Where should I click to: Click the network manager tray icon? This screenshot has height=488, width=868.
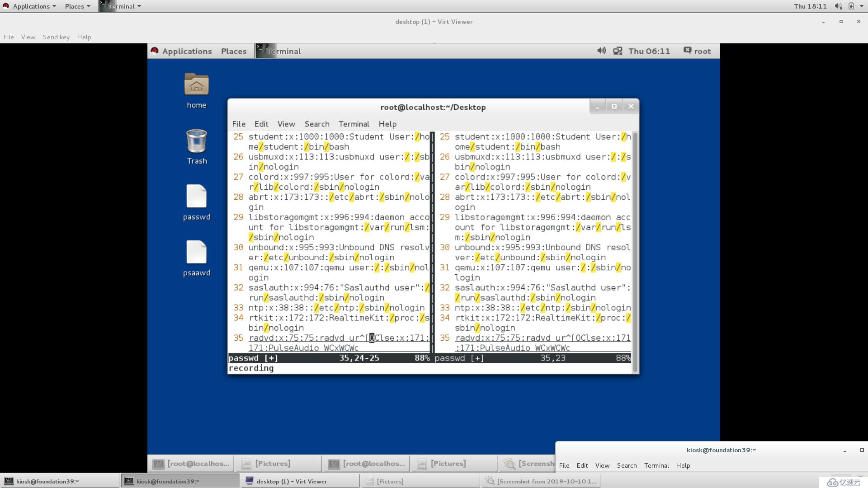tap(618, 51)
